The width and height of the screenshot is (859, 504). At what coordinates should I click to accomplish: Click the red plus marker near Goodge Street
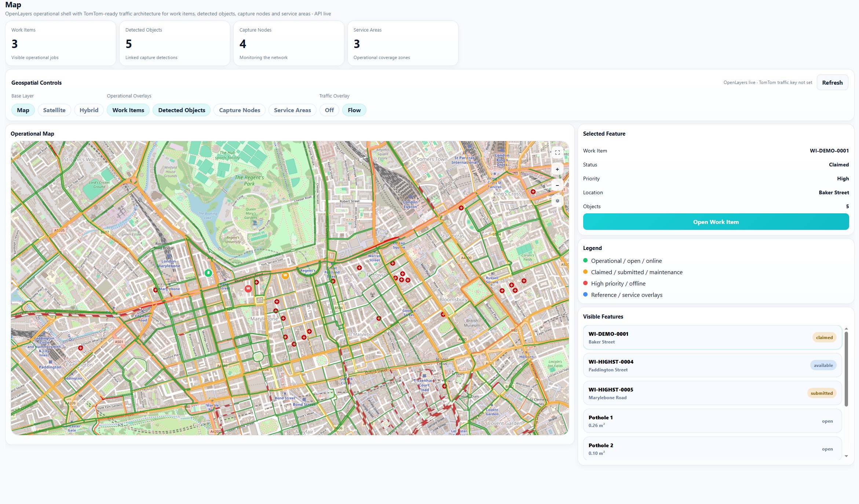click(379, 318)
